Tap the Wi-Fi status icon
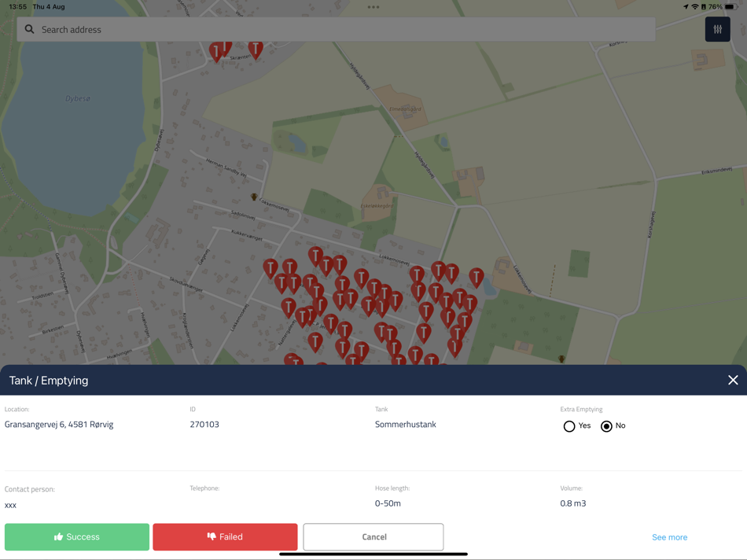Screen dimensions: 747x560 click(694, 6)
